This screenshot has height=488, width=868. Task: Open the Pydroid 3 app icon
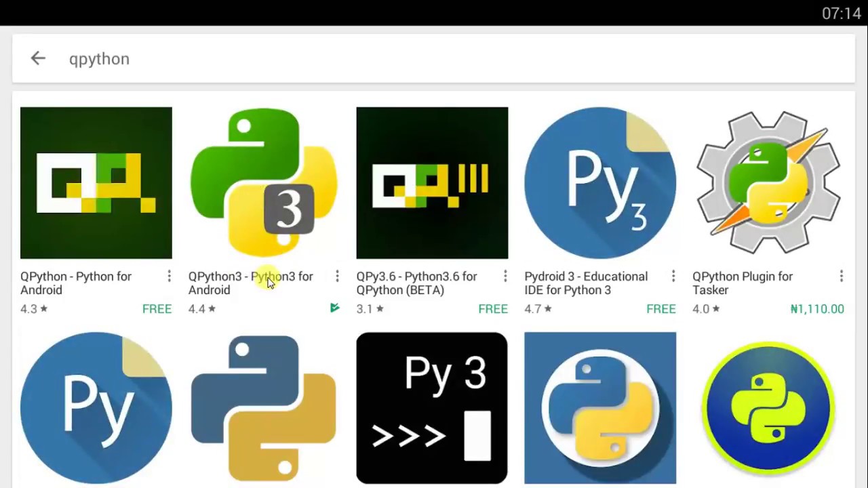[x=600, y=183]
